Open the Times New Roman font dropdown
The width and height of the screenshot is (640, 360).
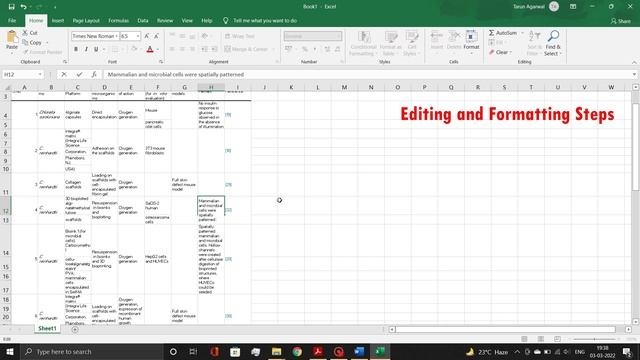116,36
